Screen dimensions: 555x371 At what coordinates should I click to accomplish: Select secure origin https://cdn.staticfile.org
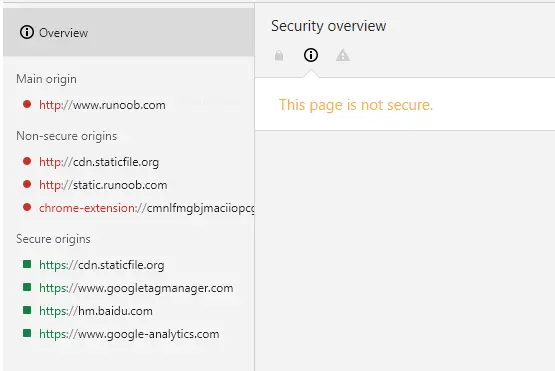[102, 265]
